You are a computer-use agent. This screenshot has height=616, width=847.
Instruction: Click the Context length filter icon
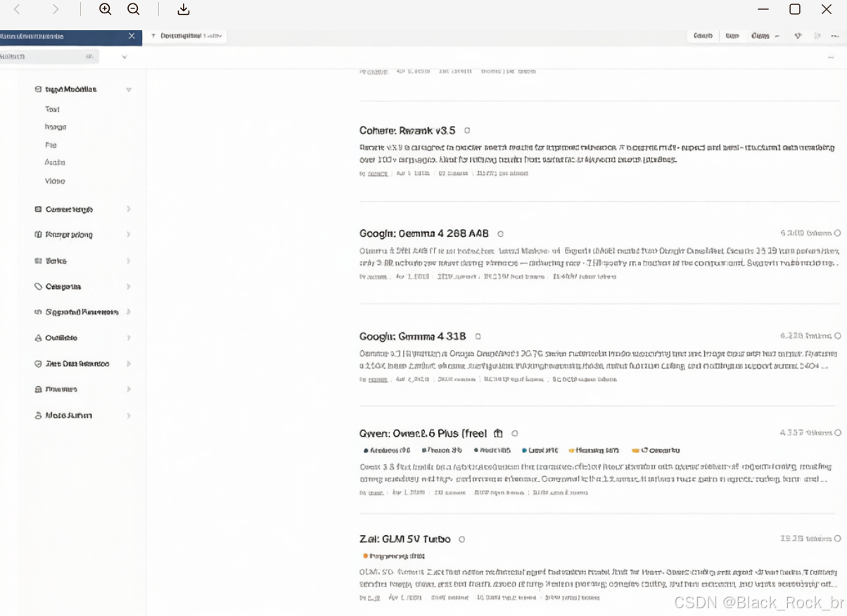39,209
